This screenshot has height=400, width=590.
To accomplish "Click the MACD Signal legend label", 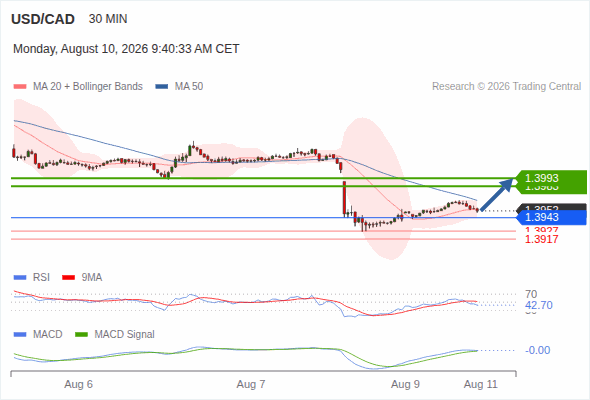I will [124, 335].
